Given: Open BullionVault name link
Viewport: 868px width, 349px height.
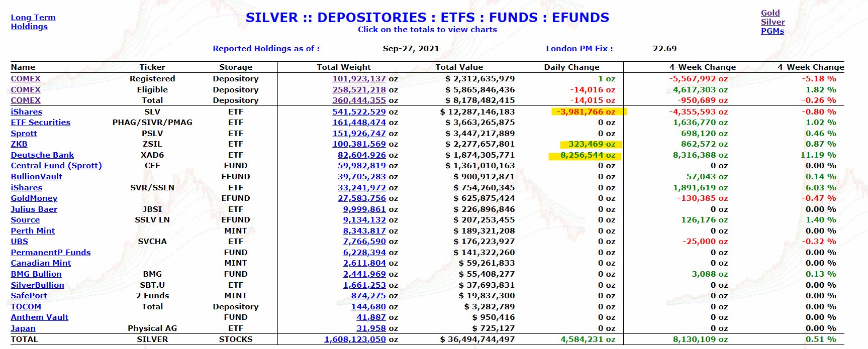Looking at the screenshot, I should [37, 177].
